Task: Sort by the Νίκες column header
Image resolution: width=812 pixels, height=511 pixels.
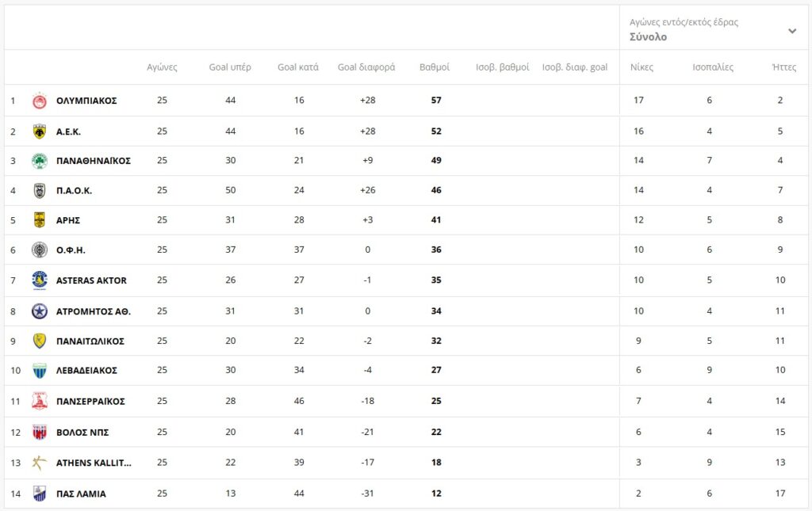Action: click(642, 67)
